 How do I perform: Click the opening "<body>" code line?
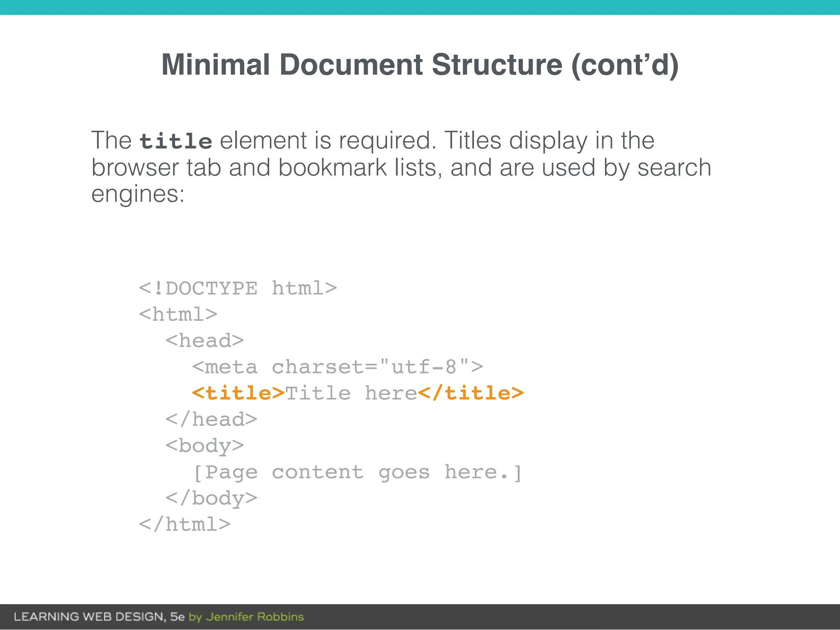(205, 446)
